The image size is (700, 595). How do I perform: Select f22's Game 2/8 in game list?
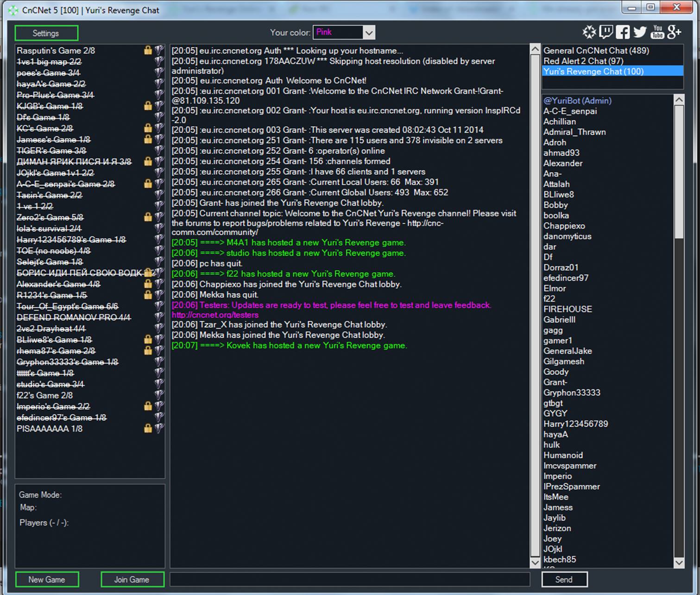point(90,395)
